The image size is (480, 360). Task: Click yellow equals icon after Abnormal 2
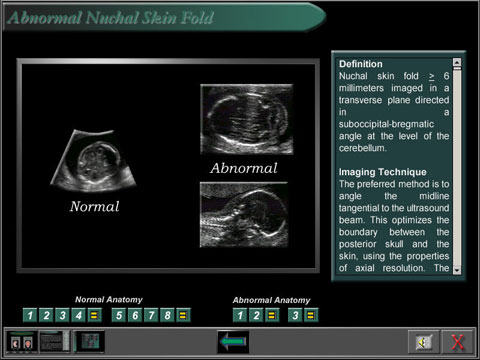pyautogui.click(x=272, y=315)
